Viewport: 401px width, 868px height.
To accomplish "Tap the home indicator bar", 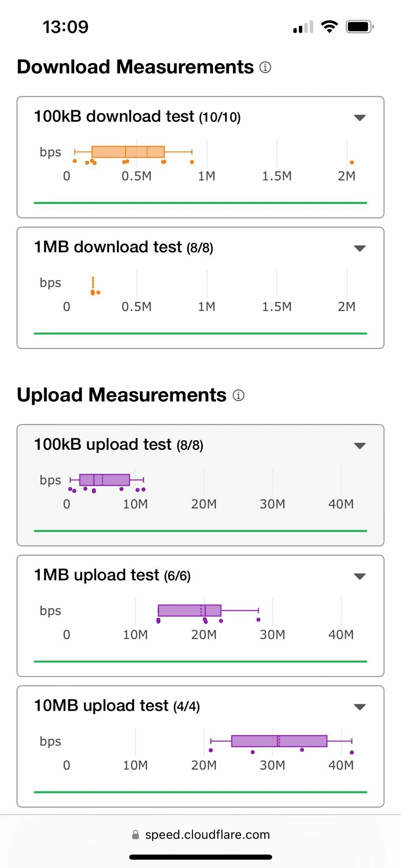I will tap(200, 857).
